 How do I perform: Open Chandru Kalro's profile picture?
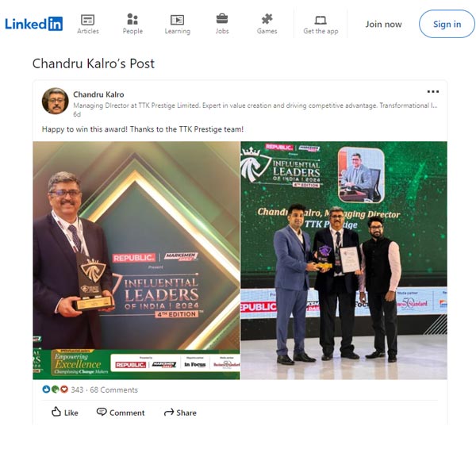[55, 101]
